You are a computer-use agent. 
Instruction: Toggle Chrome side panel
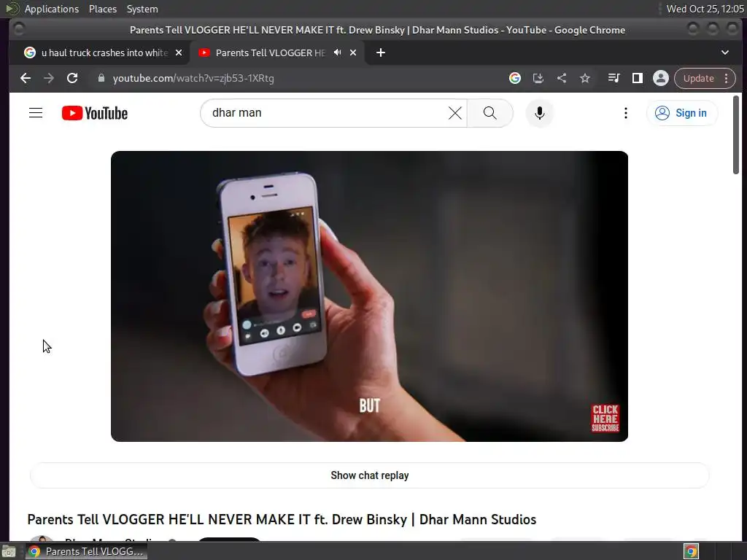(x=638, y=78)
